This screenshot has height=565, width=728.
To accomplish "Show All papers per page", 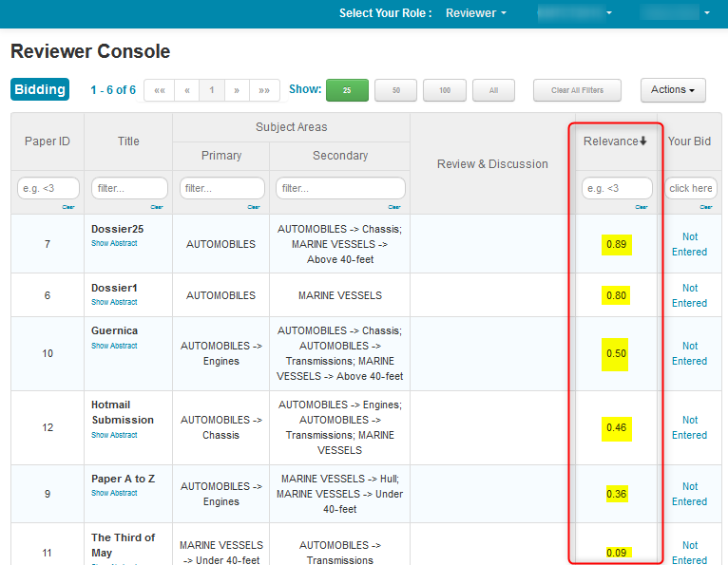I will click(493, 90).
